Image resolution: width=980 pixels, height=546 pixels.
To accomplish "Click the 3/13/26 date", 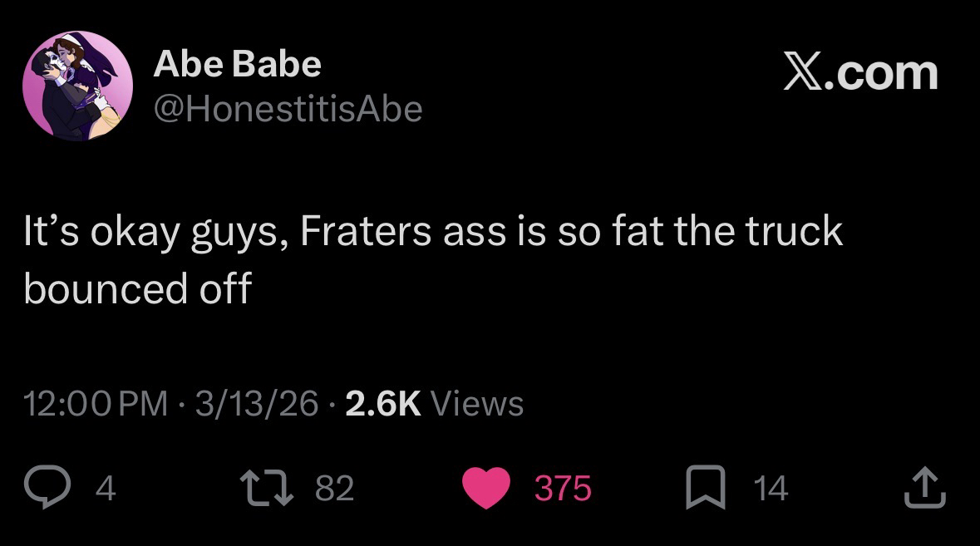I will 255,404.
